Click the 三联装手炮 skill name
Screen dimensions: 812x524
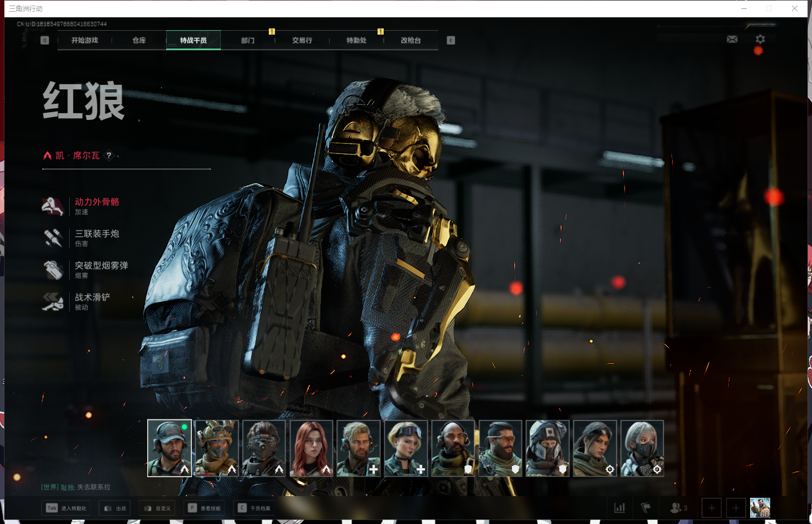tap(97, 234)
